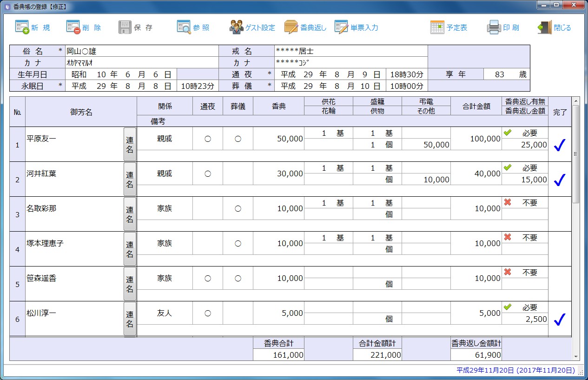Open 関係 cell 友人 for 松川淳一
This screenshot has width=588, height=380.
pyautogui.click(x=165, y=313)
